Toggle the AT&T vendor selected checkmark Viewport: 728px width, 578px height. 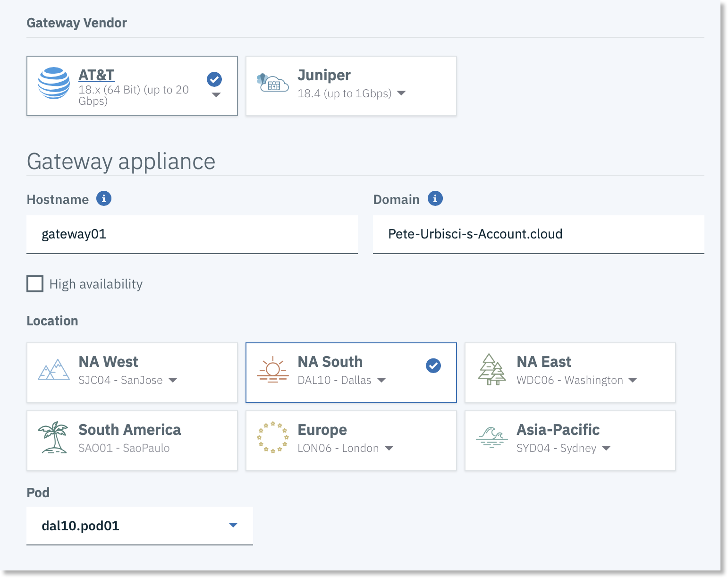(214, 79)
